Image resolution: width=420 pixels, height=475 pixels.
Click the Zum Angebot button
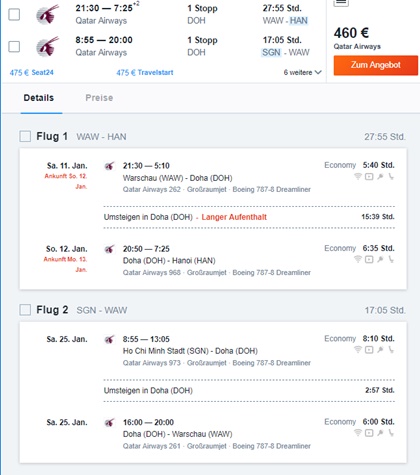(x=376, y=65)
